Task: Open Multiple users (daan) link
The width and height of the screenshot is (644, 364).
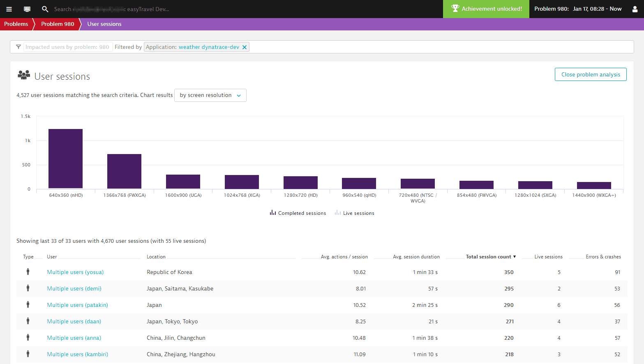Action: 74,321
